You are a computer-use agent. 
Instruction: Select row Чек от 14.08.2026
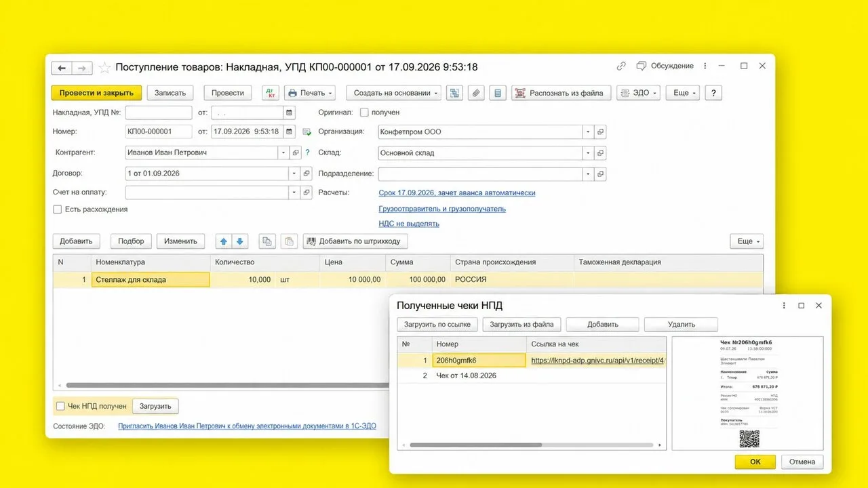coord(532,375)
